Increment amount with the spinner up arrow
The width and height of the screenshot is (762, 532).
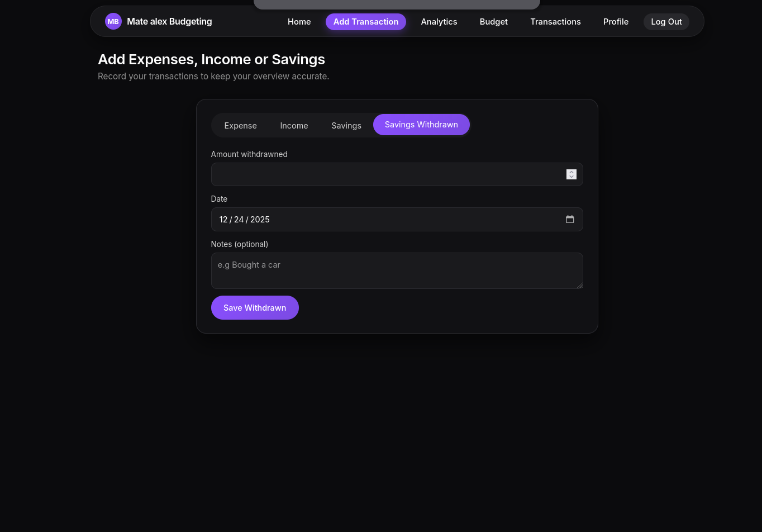click(x=571, y=172)
